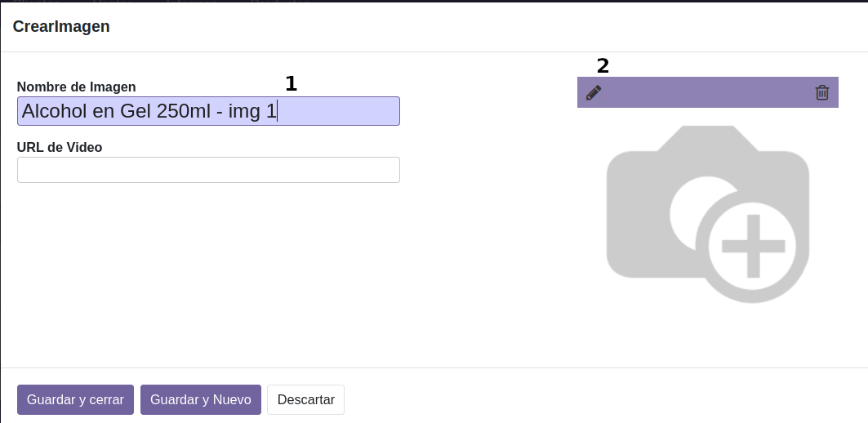
Task: Click the purple image toolbar strip
Action: pyautogui.click(x=707, y=93)
